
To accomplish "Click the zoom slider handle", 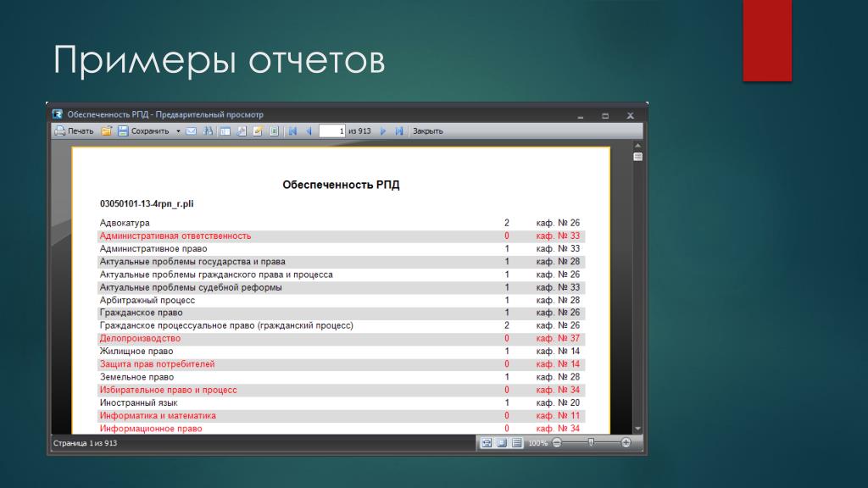I will point(591,442).
